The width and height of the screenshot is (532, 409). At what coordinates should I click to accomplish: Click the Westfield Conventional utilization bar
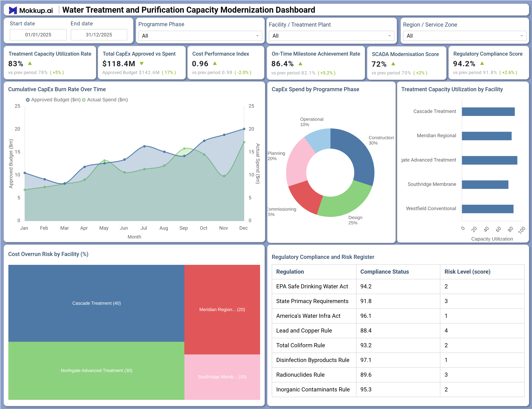coord(488,209)
